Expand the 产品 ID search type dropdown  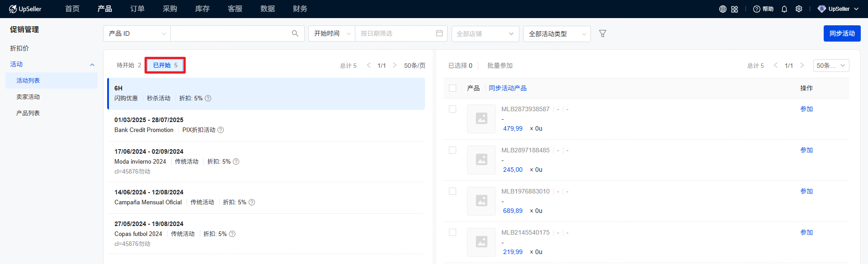137,33
